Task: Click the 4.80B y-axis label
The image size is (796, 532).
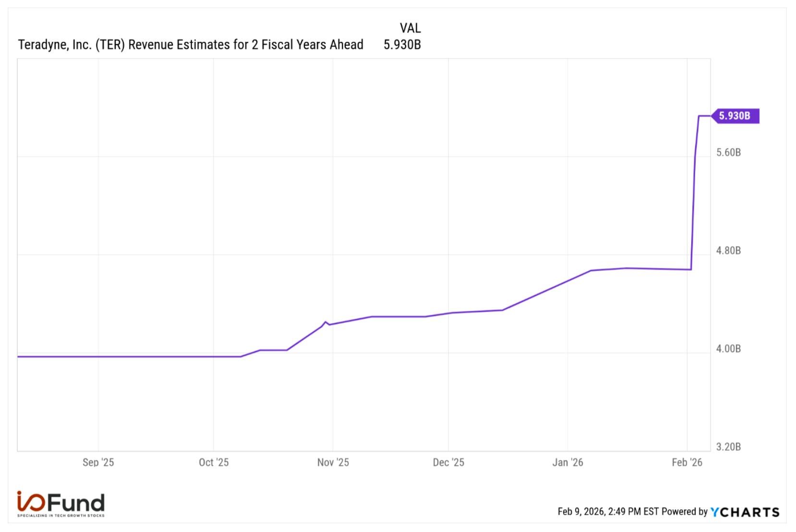Action: tap(728, 251)
